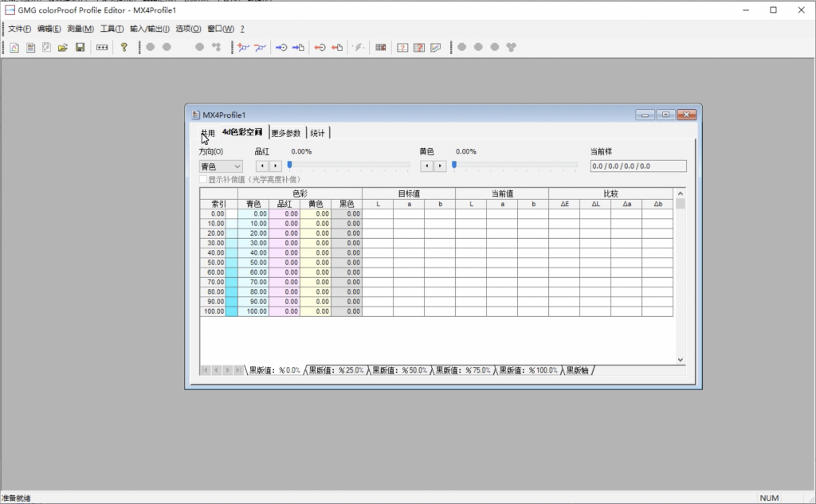Select sheet tab 黑版值: %100.0%
This screenshot has height=504, width=816.
[528, 370]
